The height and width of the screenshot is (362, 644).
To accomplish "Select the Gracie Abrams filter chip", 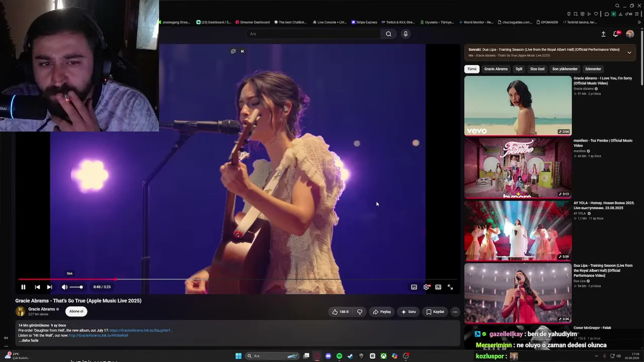I will click(496, 69).
